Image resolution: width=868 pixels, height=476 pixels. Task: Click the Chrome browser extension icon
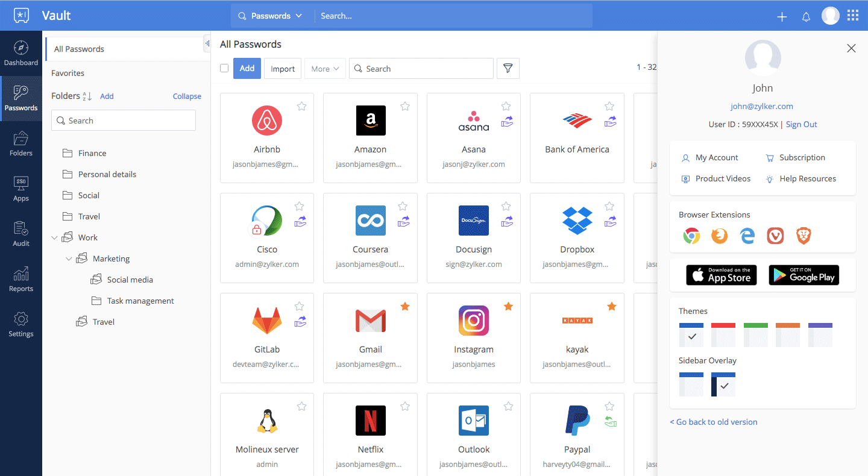[691, 236]
